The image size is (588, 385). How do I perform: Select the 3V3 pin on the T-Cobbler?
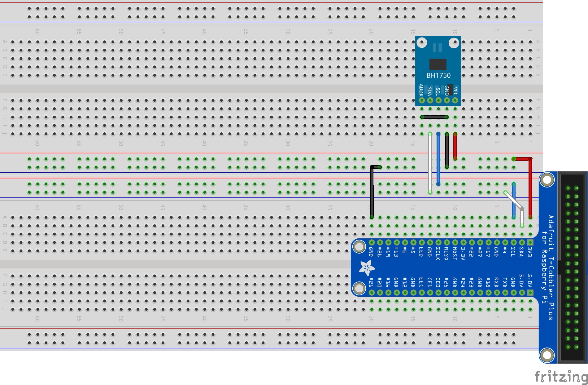click(x=530, y=242)
